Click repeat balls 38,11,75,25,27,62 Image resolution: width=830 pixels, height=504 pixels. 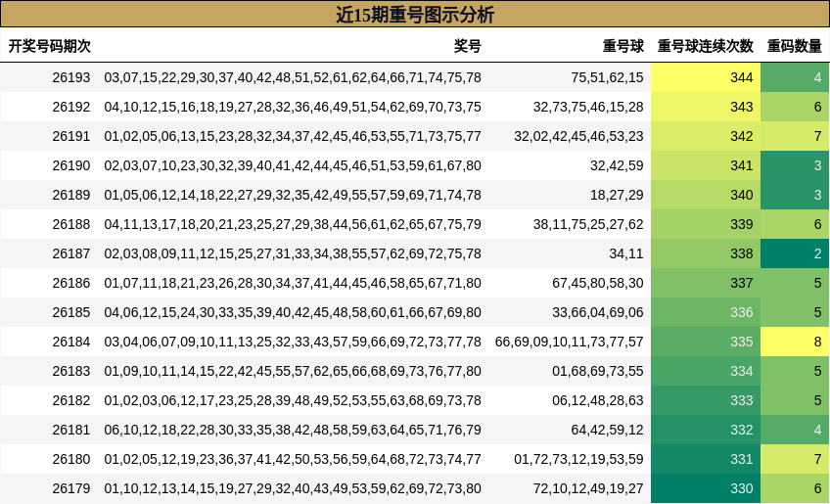pyautogui.click(x=588, y=224)
